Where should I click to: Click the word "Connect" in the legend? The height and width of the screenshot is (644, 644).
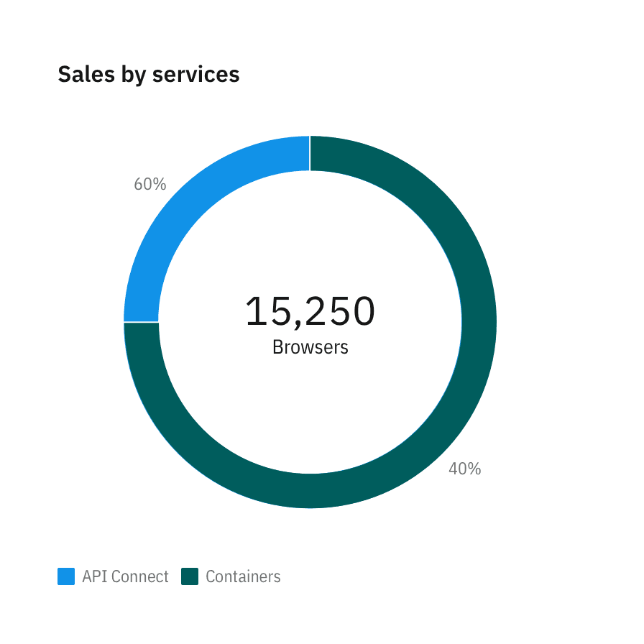point(139,576)
